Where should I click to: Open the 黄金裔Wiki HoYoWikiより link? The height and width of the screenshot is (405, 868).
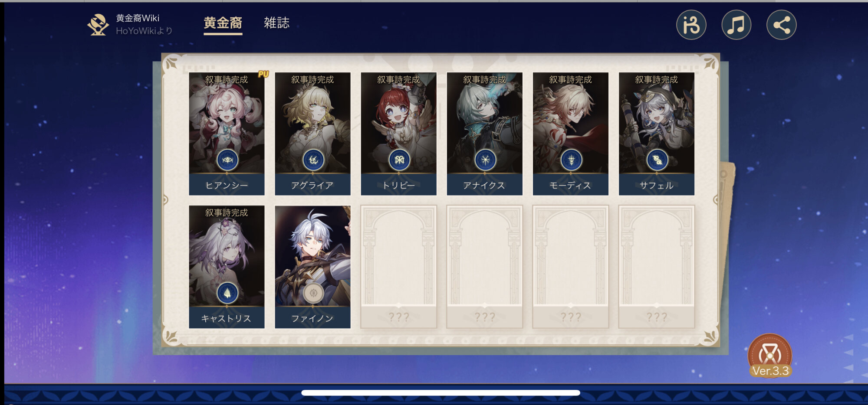click(x=144, y=24)
